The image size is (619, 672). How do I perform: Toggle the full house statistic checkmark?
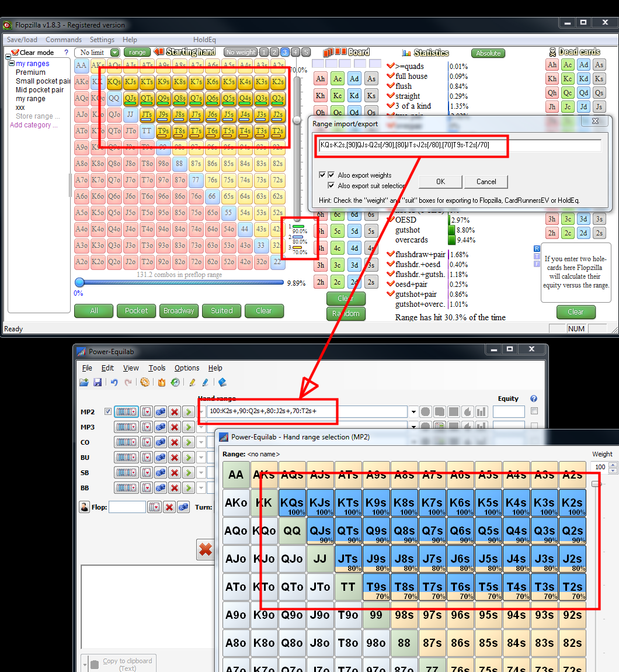click(x=390, y=76)
